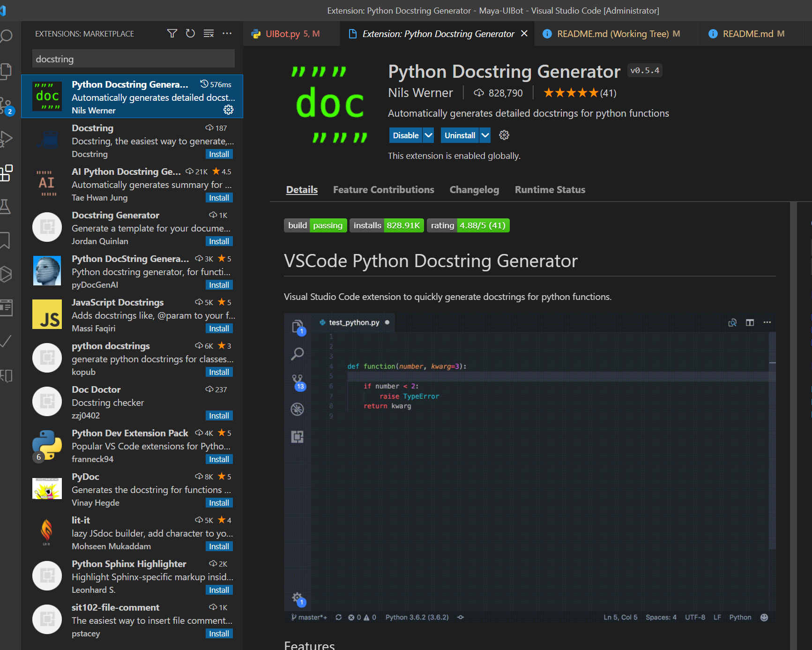
Task: Open the Disable dropdown arrow
Action: (x=428, y=135)
